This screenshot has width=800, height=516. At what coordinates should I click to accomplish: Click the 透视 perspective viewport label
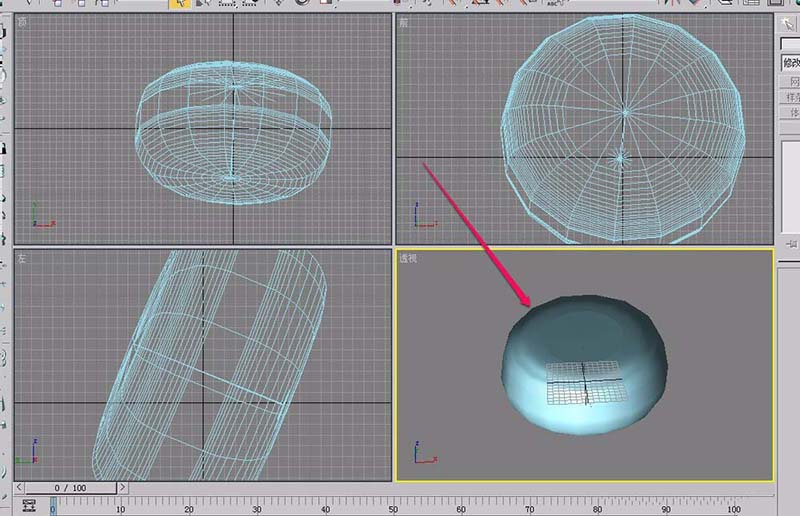408,258
